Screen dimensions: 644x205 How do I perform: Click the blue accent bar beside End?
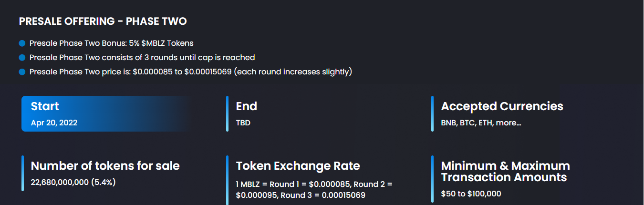[228, 113]
